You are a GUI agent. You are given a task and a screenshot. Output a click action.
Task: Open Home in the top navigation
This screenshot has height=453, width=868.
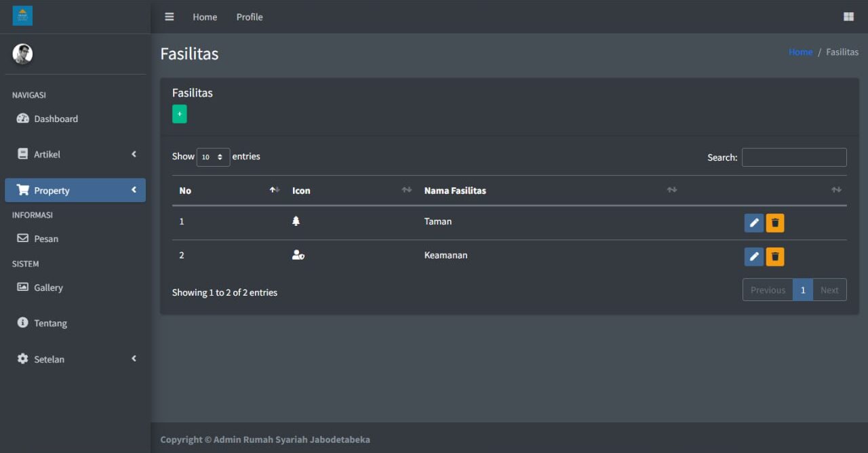point(205,17)
